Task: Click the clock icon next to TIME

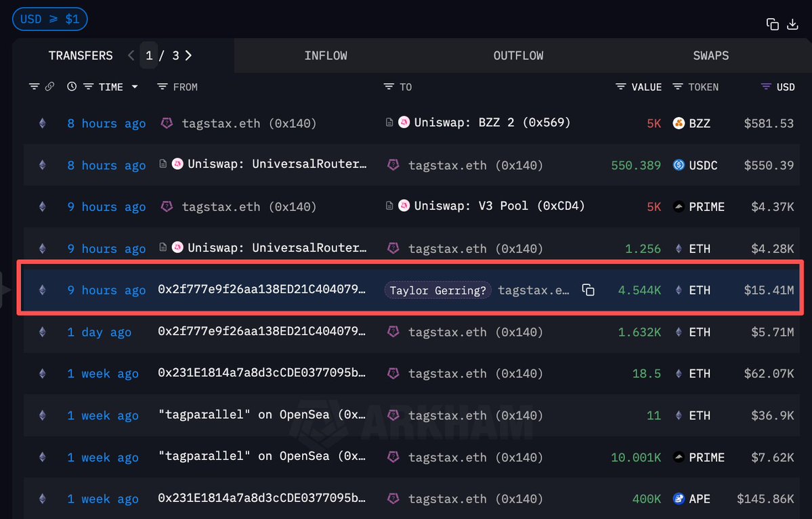Action: point(72,87)
